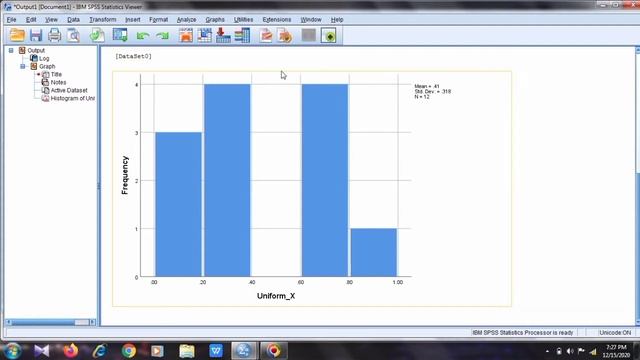Screen dimensions: 640x360
Task: Collapse the Output tree root node
Action: coord(11,50)
